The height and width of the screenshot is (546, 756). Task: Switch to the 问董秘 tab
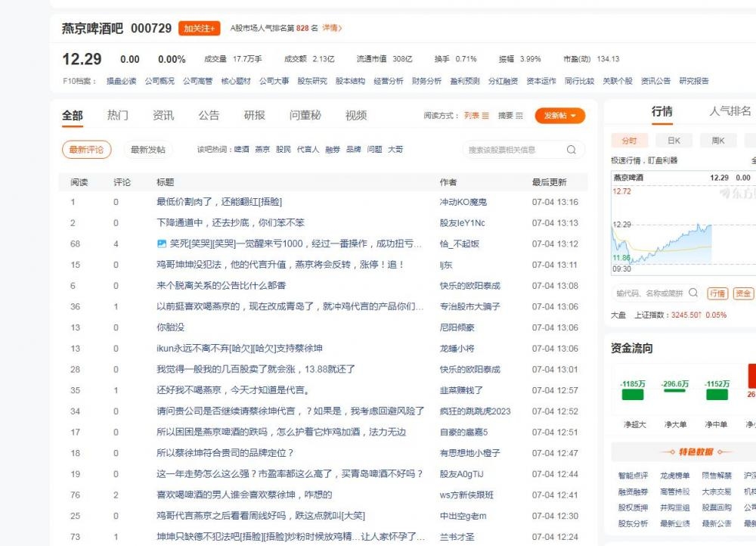[305, 115]
